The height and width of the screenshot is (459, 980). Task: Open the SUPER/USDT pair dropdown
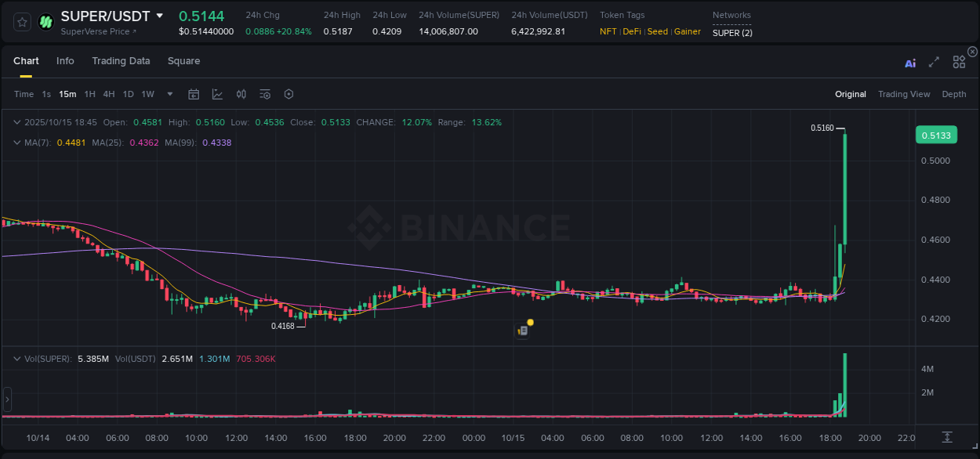click(x=160, y=16)
